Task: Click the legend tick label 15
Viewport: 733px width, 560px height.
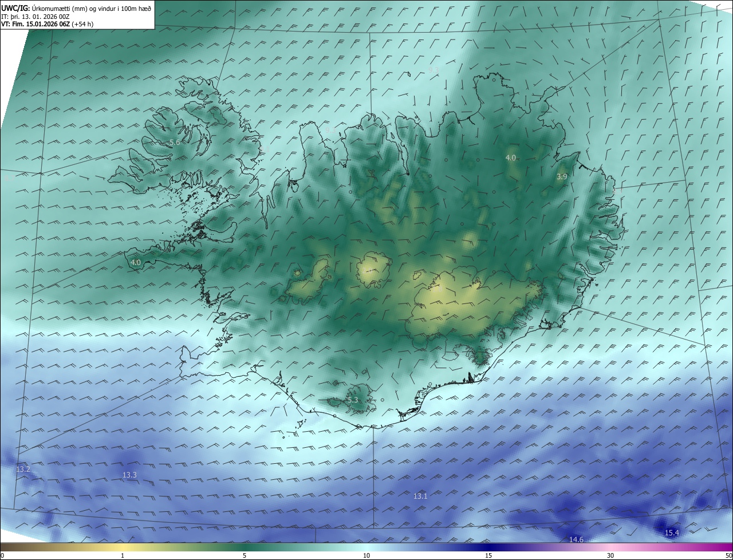Action: (x=488, y=555)
